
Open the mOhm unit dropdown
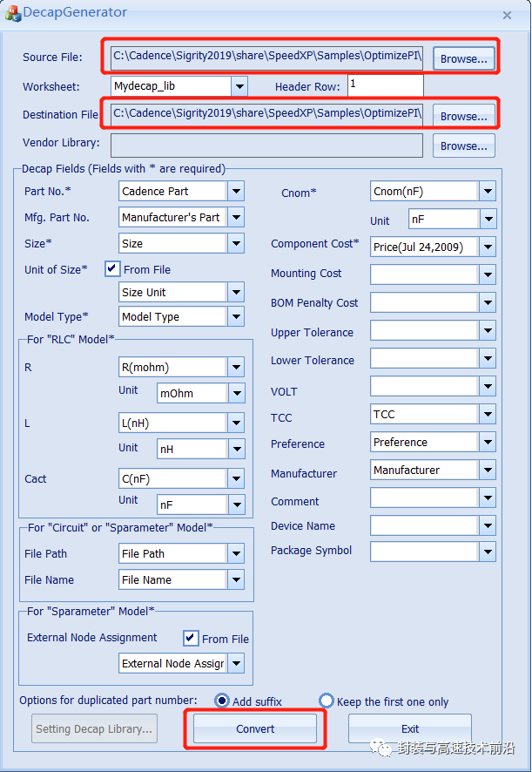237,393
